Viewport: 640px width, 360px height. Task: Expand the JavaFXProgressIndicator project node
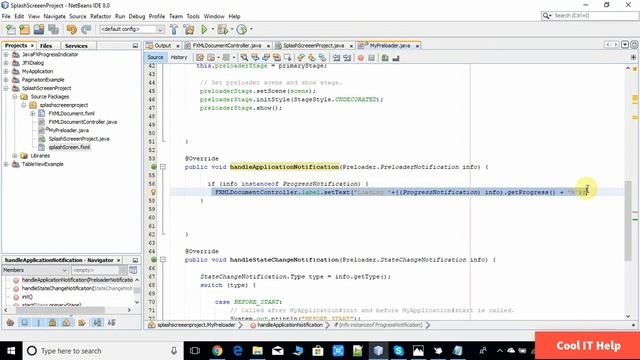coord(6,54)
